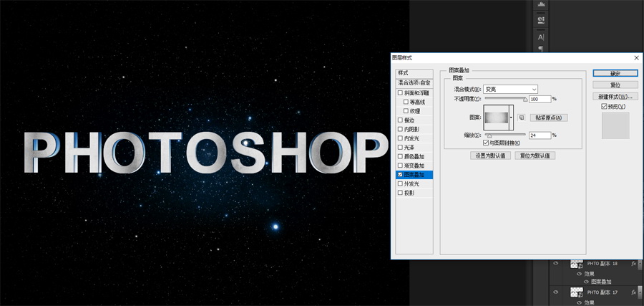The width and height of the screenshot is (644, 306).
Task: Select 样式 in the styles list
Action: (414, 73)
